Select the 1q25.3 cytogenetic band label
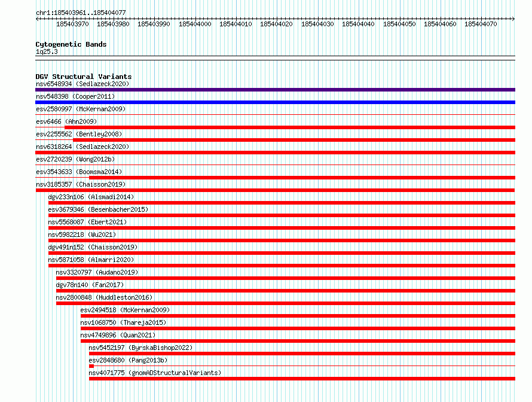Screen dimensions: 532x402 coord(47,51)
